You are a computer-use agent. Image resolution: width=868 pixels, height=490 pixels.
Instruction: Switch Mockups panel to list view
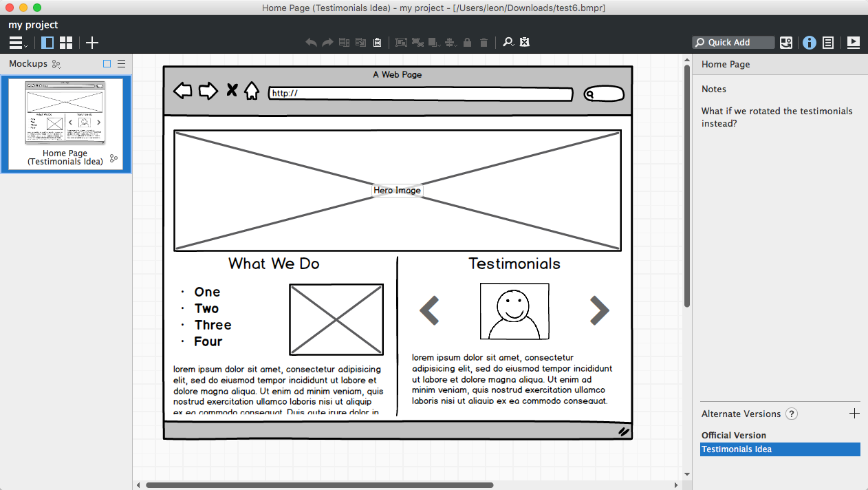(x=122, y=64)
